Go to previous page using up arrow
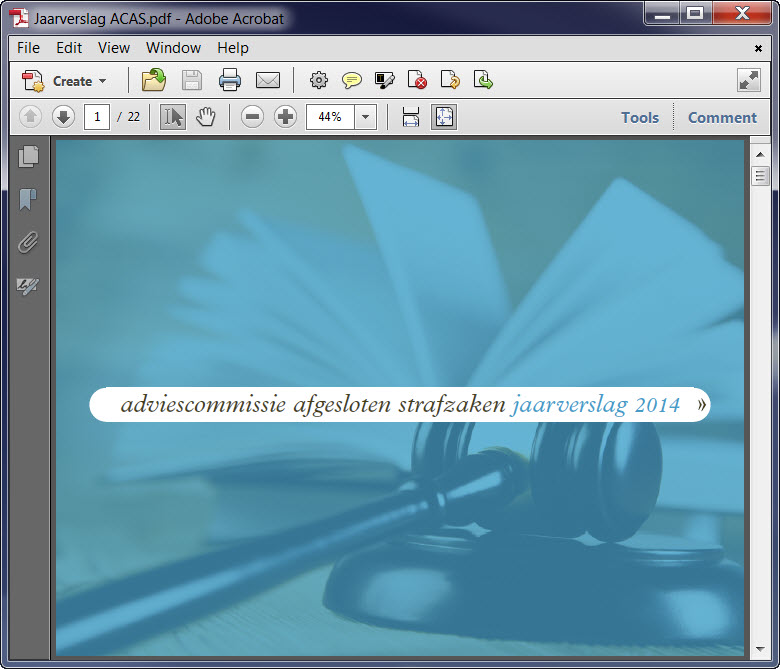 point(30,117)
